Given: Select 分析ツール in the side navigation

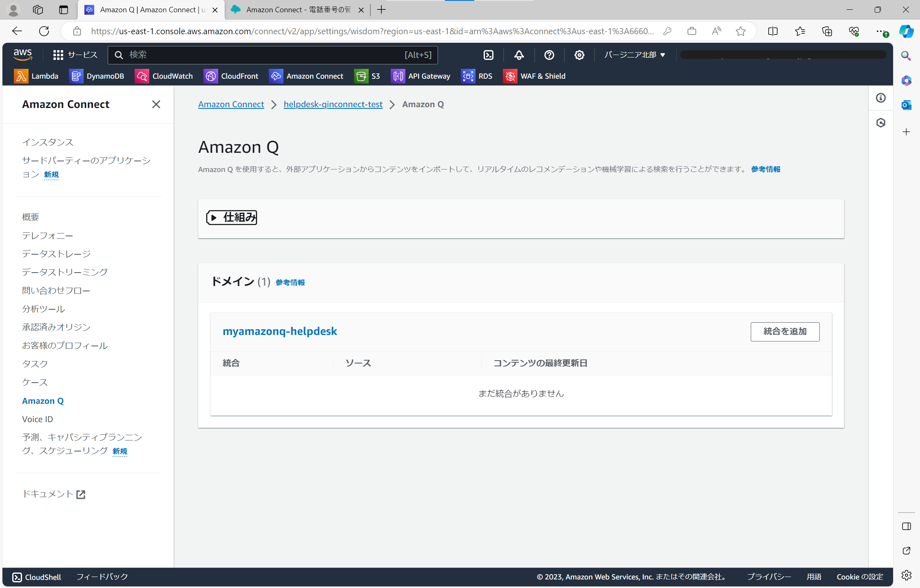Looking at the screenshot, I should [x=44, y=309].
